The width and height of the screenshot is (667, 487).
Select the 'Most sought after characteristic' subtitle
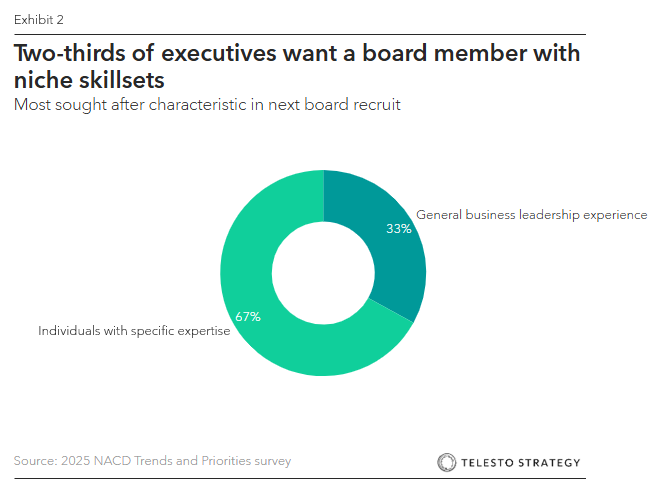coord(206,105)
